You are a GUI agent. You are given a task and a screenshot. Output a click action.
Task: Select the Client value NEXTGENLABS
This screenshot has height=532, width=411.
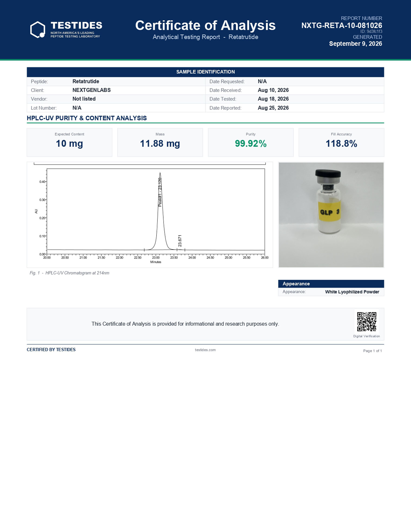[x=91, y=90]
